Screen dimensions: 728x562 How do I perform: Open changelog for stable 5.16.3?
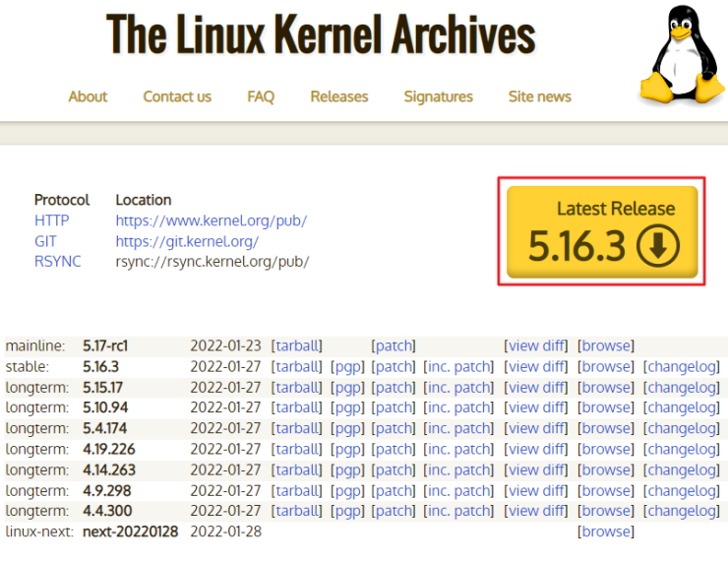coord(682,367)
